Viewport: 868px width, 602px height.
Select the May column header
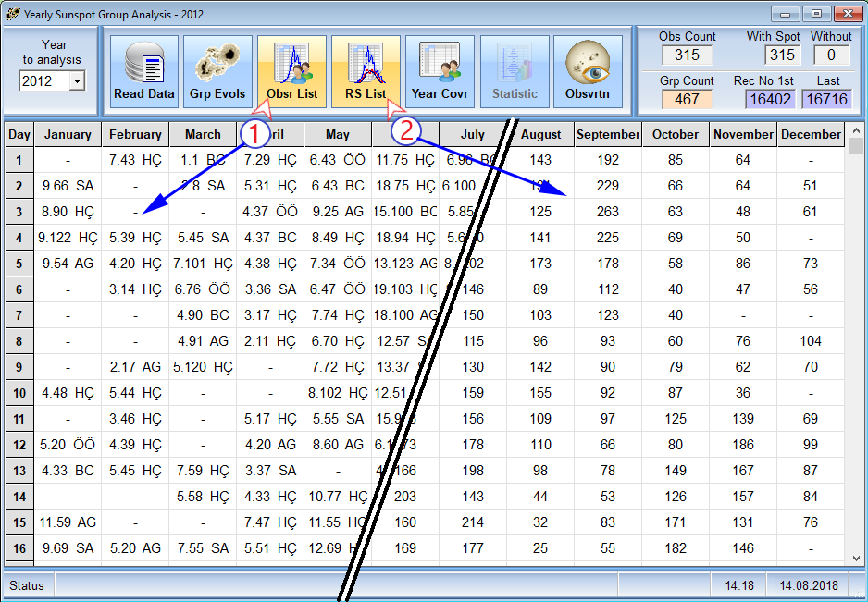338,134
